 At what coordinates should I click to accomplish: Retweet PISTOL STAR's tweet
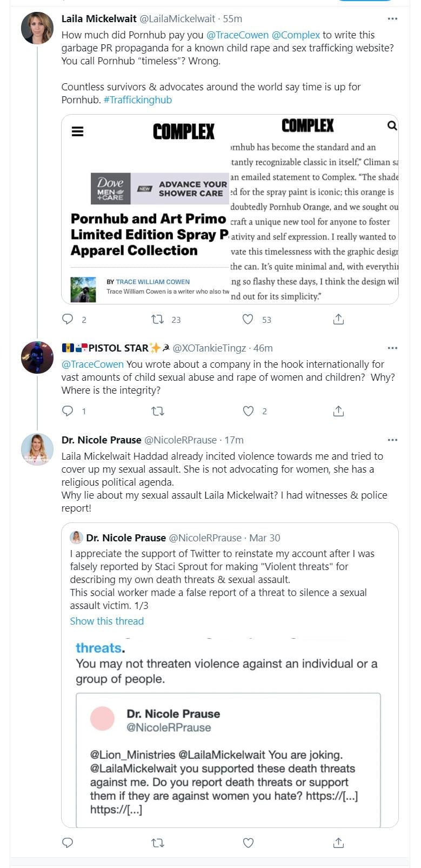click(x=158, y=411)
